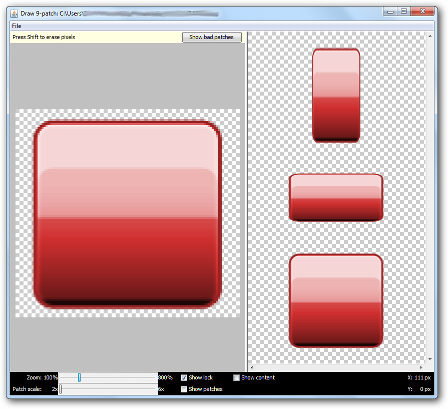Click the Patch scale slider handle
The width and height of the screenshot is (448, 409).
pos(61,389)
